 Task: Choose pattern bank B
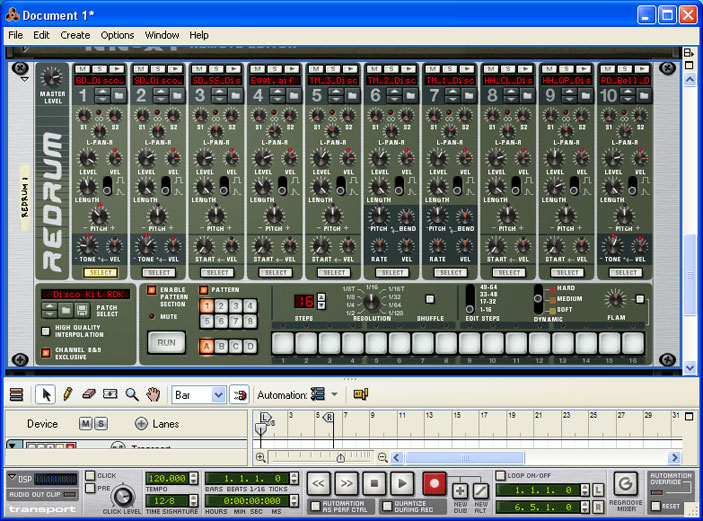(x=221, y=346)
